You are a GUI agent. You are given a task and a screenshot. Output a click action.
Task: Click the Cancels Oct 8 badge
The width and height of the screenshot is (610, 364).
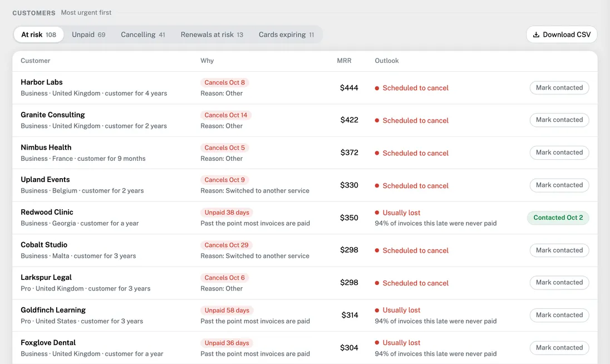pyautogui.click(x=224, y=82)
